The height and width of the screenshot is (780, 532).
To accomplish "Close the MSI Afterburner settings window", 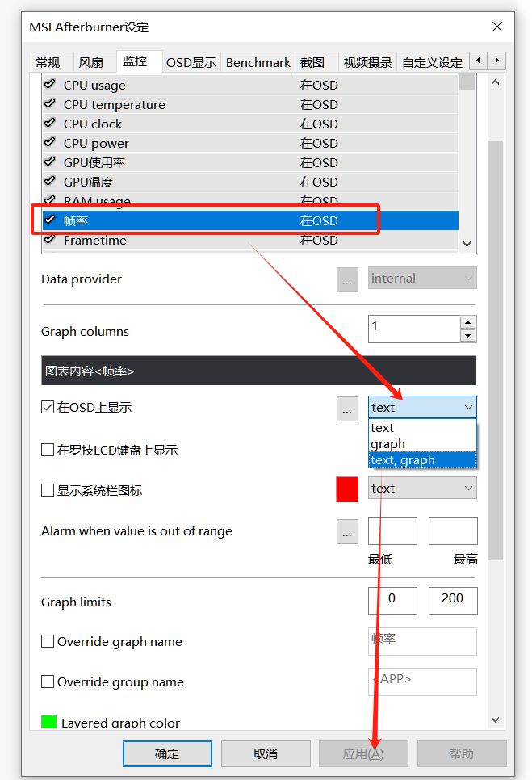I will pos(496,27).
